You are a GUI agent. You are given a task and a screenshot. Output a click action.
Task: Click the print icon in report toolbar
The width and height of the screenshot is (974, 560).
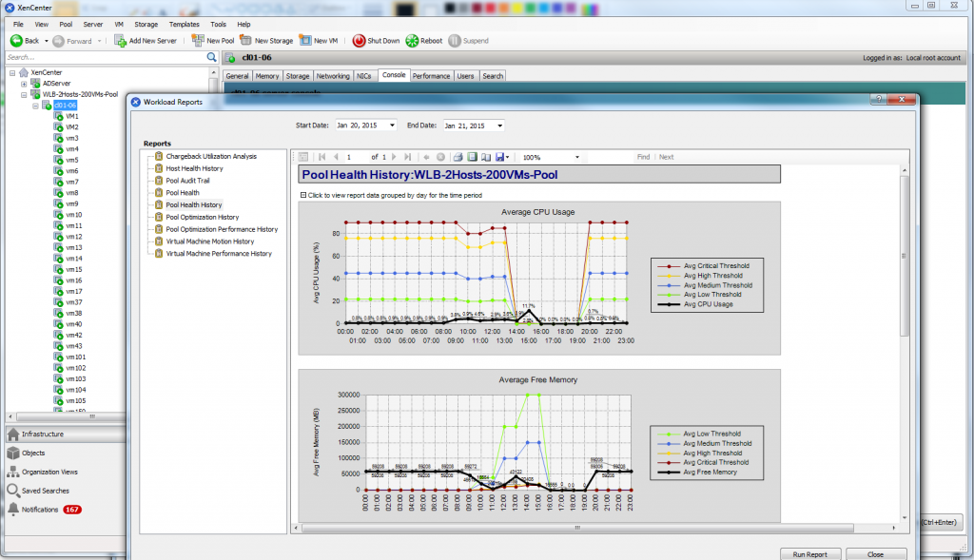coord(458,157)
